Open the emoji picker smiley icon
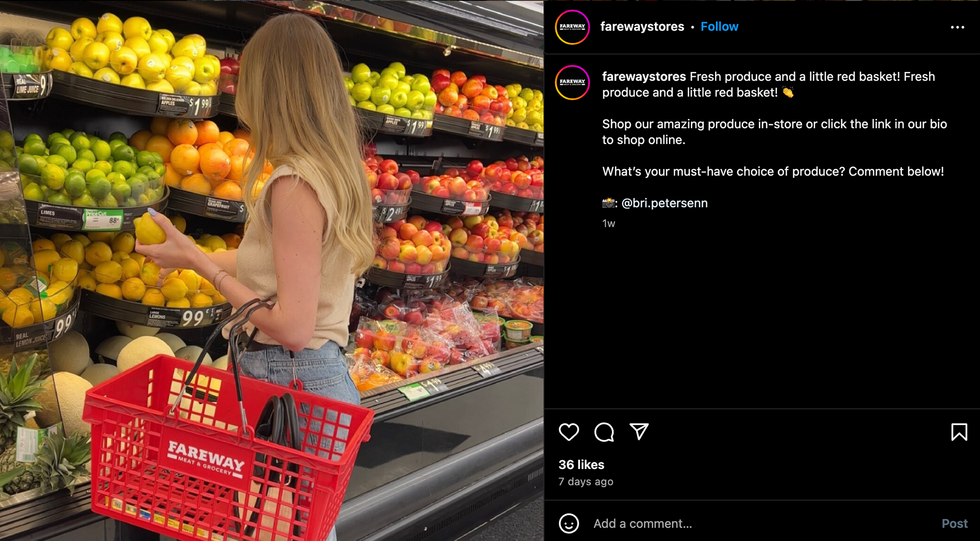This screenshot has height=541, width=980. point(569,523)
